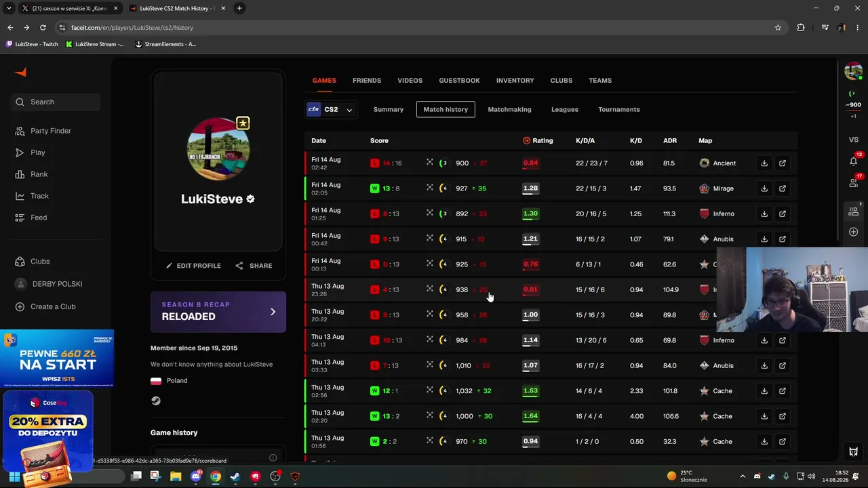Open the DERBY POLSKI club link
This screenshot has height=488, width=868.
click(50, 284)
